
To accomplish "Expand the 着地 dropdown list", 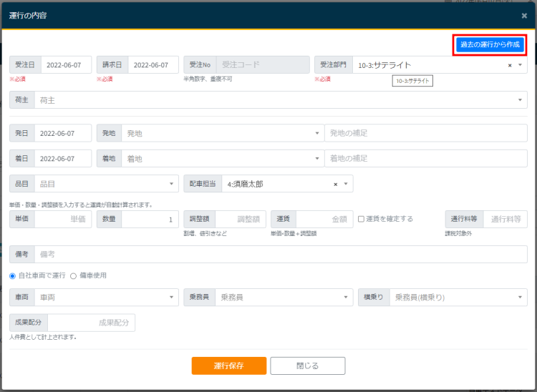I will click(221, 159).
